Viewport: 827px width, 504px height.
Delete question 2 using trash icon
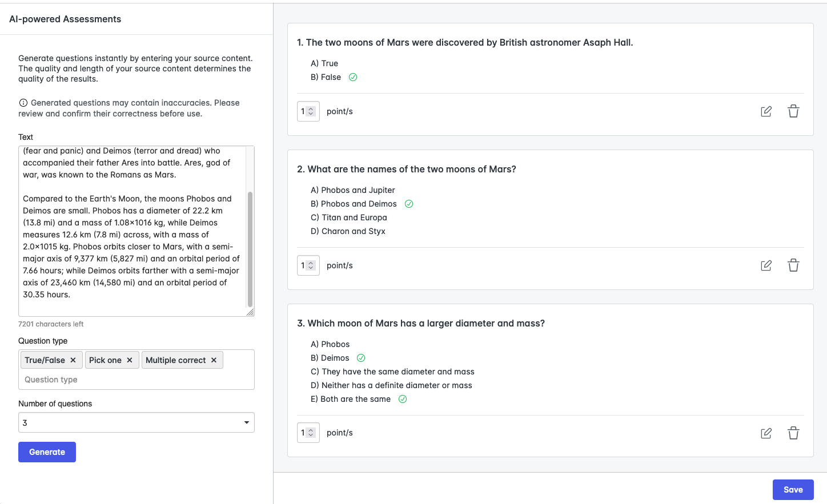click(793, 265)
